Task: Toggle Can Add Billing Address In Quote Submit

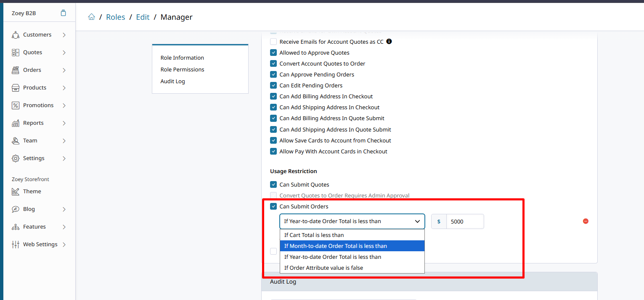Action: click(x=273, y=118)
